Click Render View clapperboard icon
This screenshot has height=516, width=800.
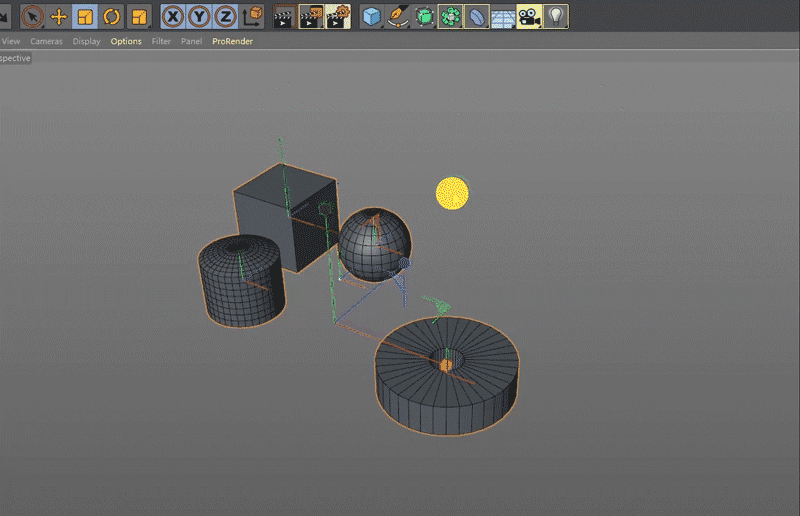pos(284,17)
